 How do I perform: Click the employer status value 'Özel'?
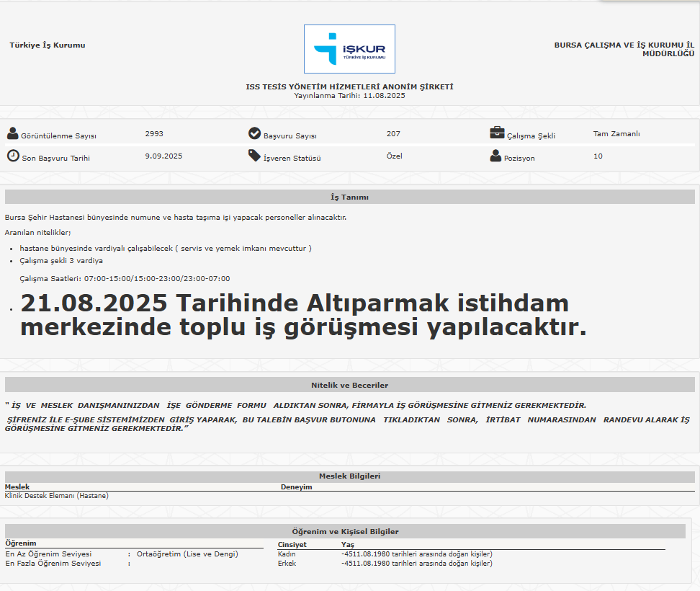394,156
